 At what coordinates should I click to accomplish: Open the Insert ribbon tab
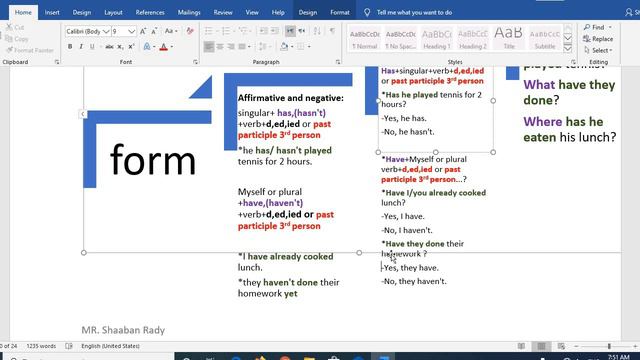[52, 13]
